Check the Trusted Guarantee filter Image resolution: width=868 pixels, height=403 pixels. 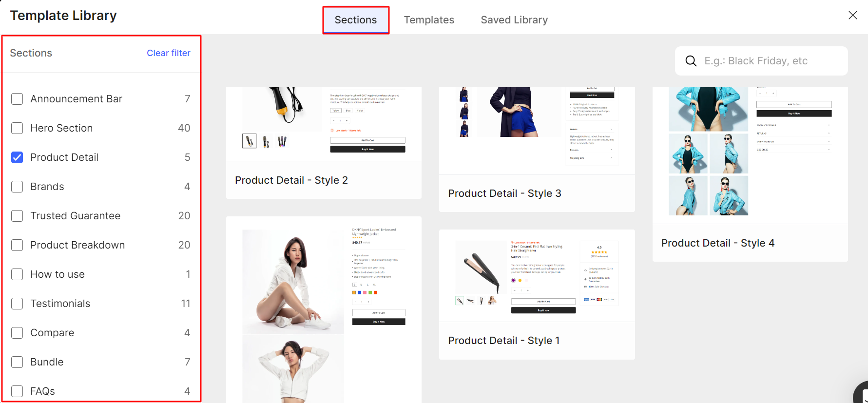17,216
